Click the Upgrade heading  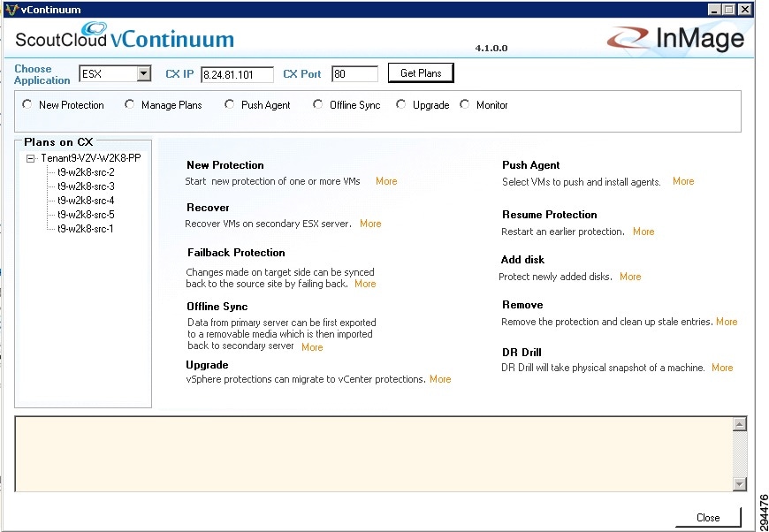pos(207,365)
